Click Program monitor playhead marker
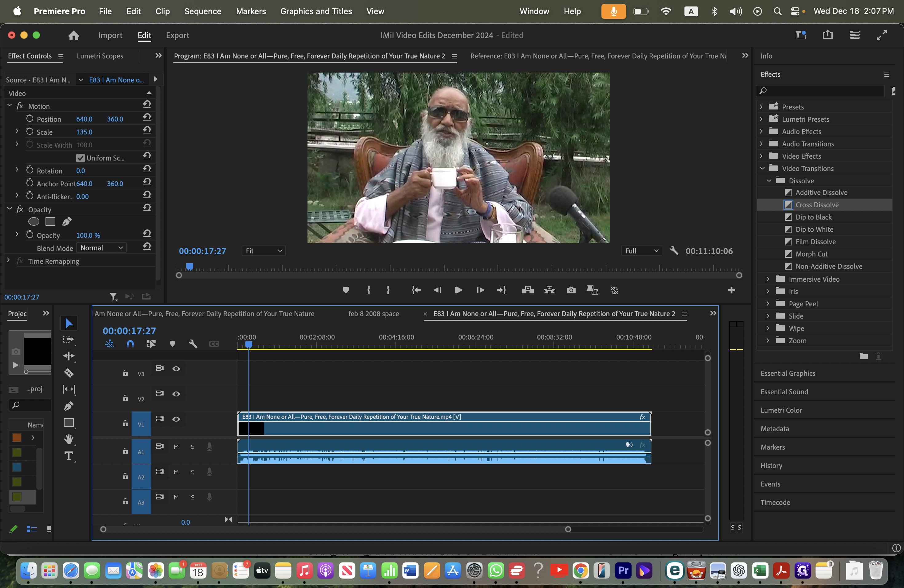Viewport: 904px width, 588px height. pyautogui.click(x=189, y=267)
